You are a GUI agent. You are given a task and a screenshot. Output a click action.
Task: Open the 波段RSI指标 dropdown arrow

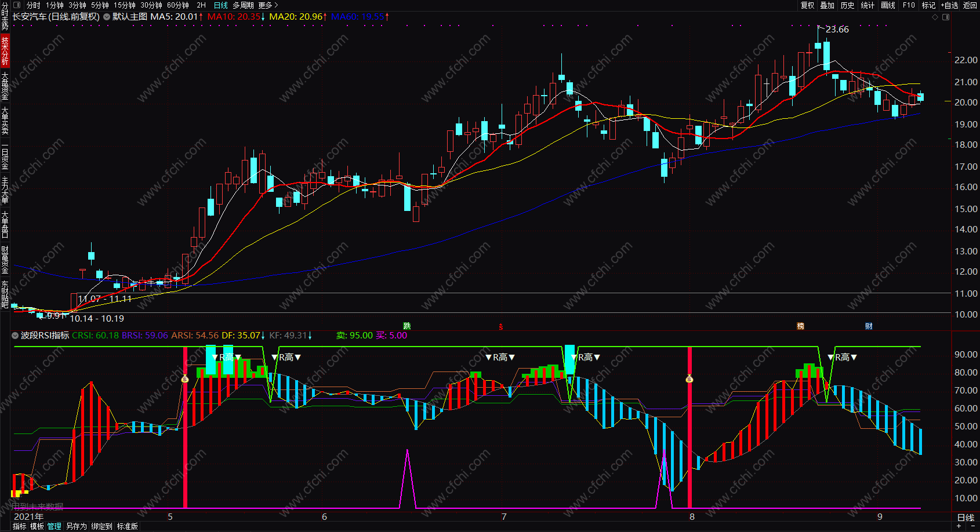pos(15,336)
